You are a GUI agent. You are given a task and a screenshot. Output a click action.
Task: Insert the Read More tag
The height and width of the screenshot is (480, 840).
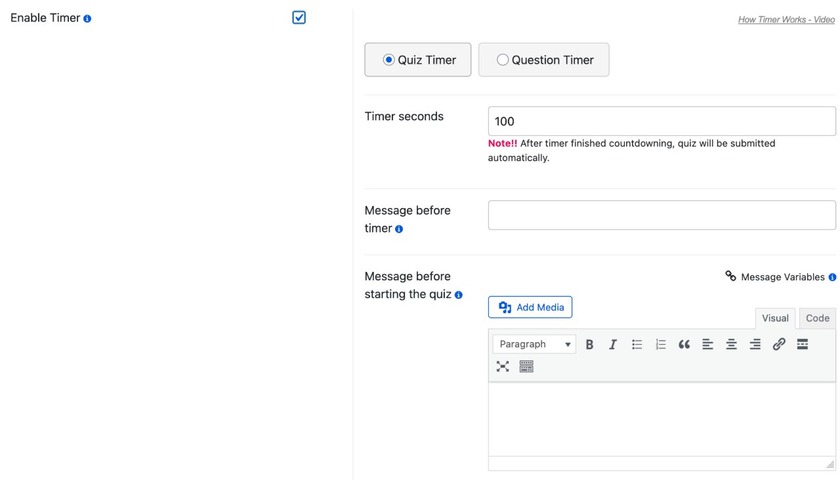802,344
